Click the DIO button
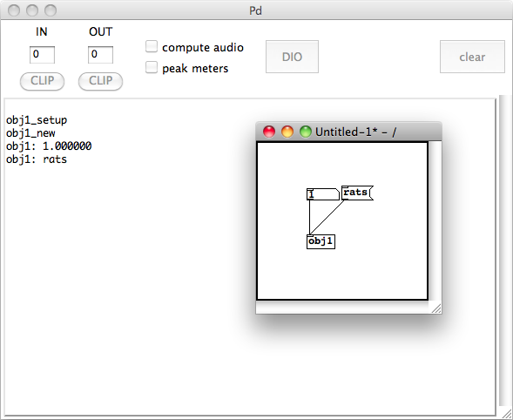Image resolution: width=513 pixels, height=420 pixels. click(292, 57)
